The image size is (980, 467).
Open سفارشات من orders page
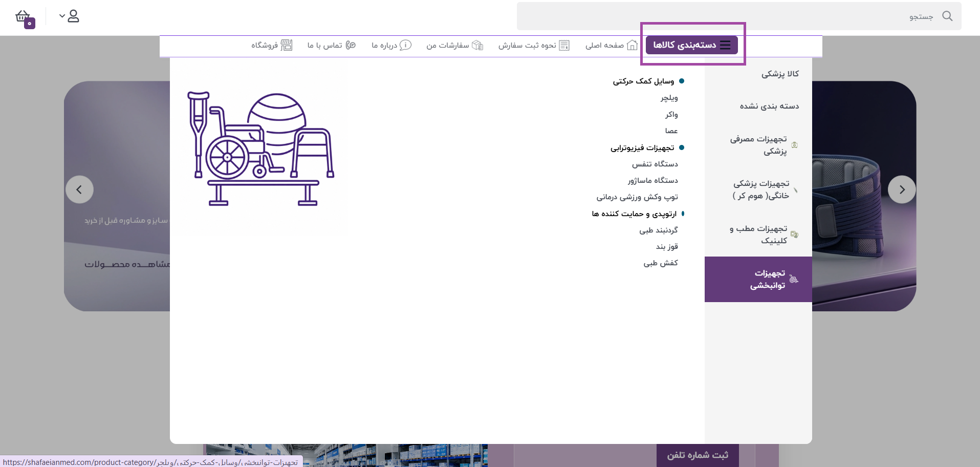tap(448, 45)
